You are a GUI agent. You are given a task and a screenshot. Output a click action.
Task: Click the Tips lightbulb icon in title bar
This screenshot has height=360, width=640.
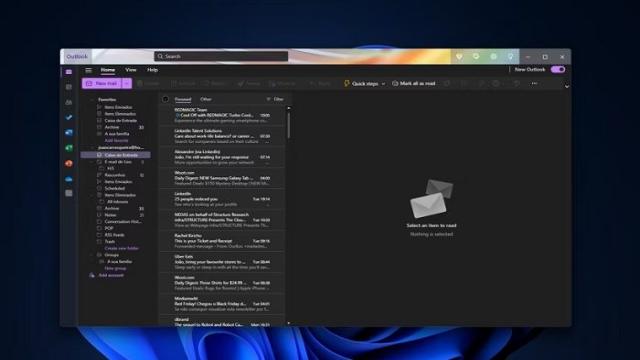tap(511, 57)
